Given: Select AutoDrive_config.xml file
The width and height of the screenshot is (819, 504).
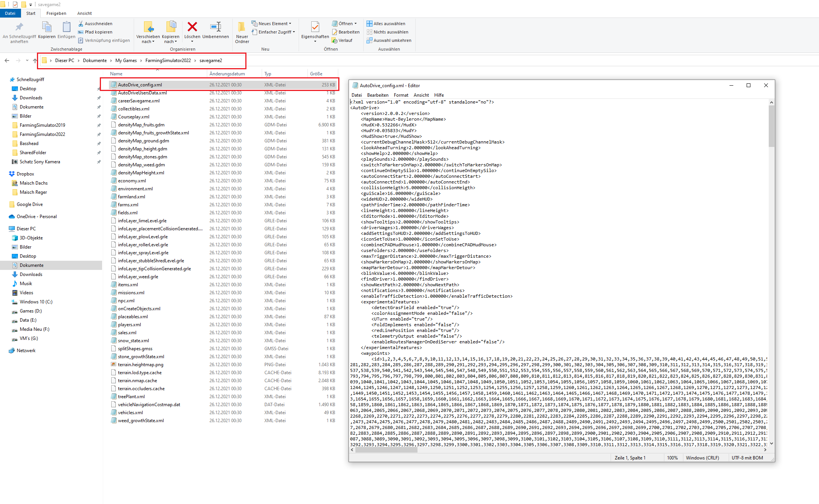Looking at the screenshot, I should [223, 85].
